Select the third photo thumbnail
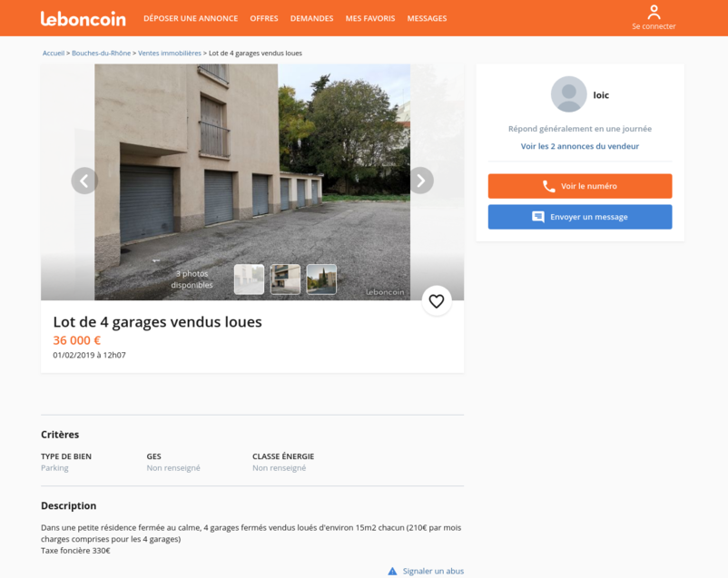Screen dimensions: 728x578 (321, 279)
